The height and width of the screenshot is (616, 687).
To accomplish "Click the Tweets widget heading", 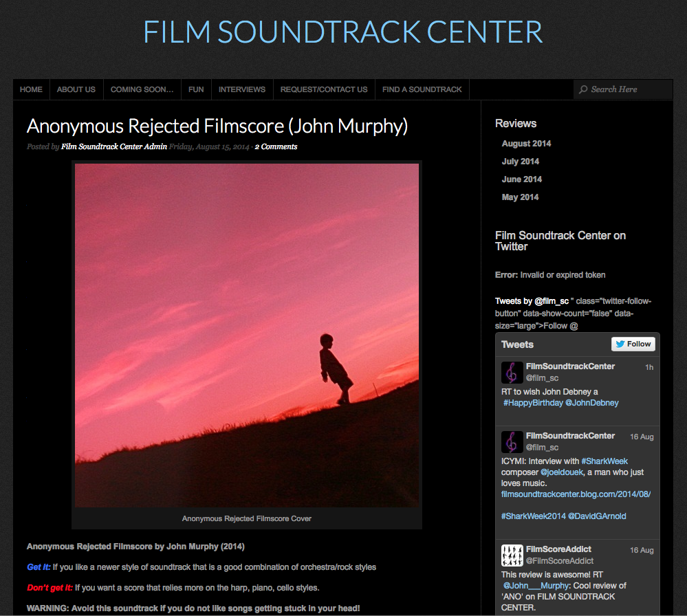I will click(517, 344).
